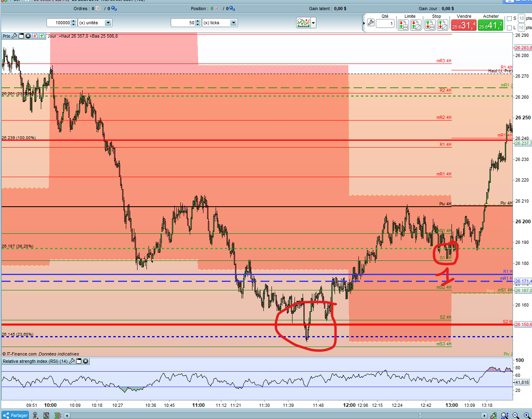The height and width of the screenshot is (419, 532).
Task: Increase the 50 ticks value
Action: pyautogui.click(x=198, y=21)
